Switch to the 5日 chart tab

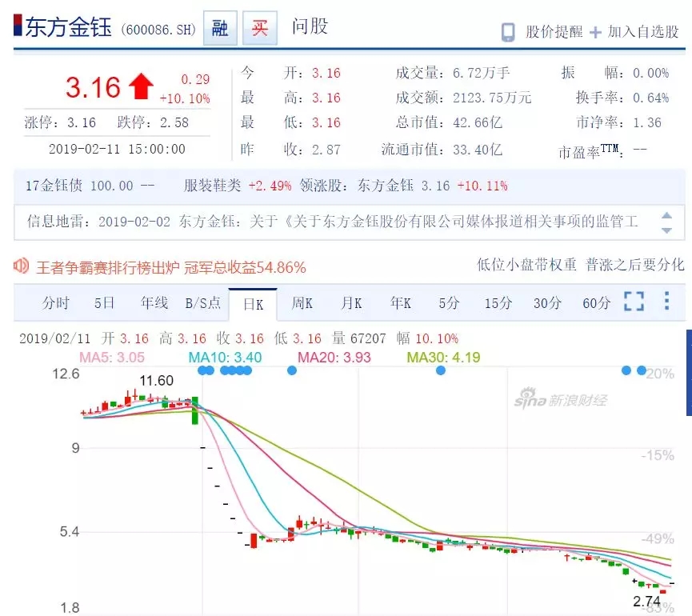pyautogui.click(x=105, y=303)
